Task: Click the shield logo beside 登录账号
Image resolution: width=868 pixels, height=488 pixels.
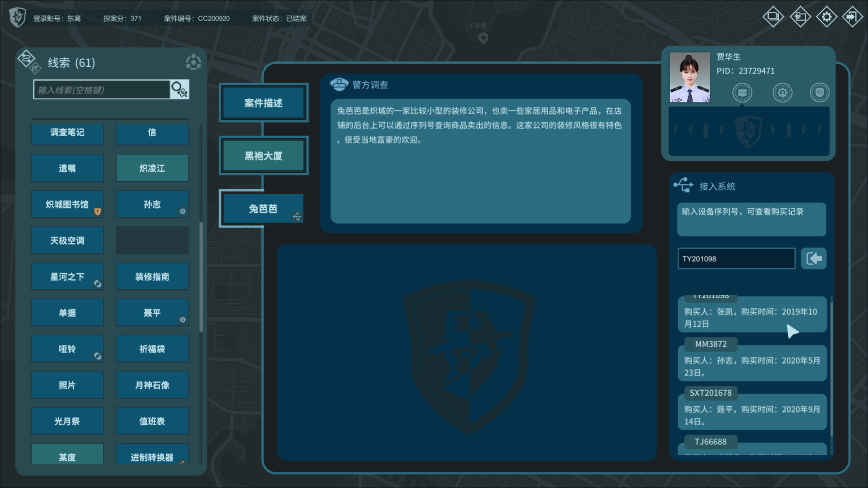Action: point(18,18)
